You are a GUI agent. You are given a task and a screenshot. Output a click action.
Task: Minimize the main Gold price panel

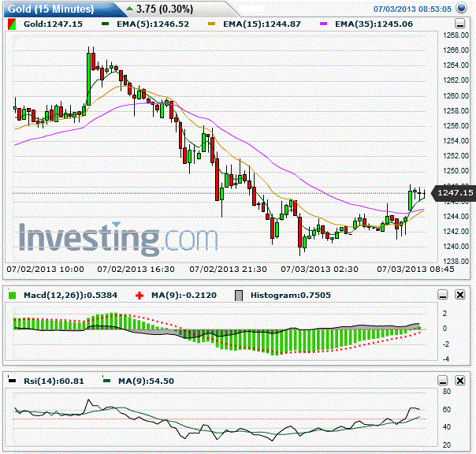tap(460, 24)
